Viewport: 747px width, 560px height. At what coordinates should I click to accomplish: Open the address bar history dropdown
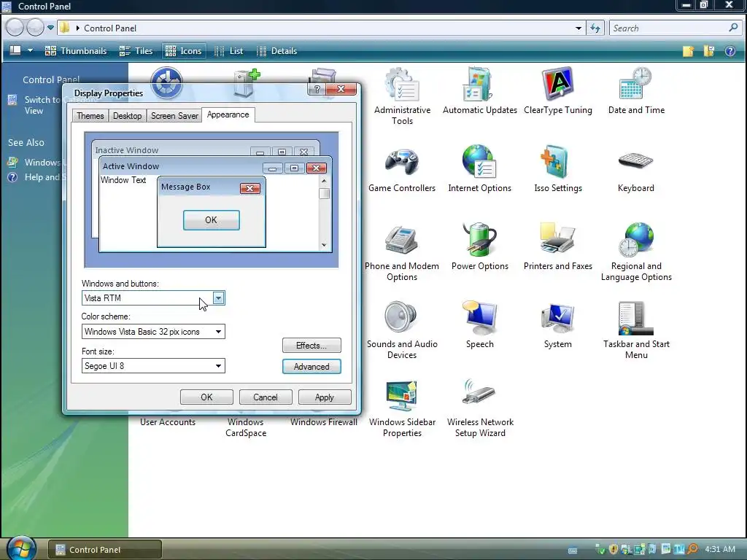pos(578,28)
